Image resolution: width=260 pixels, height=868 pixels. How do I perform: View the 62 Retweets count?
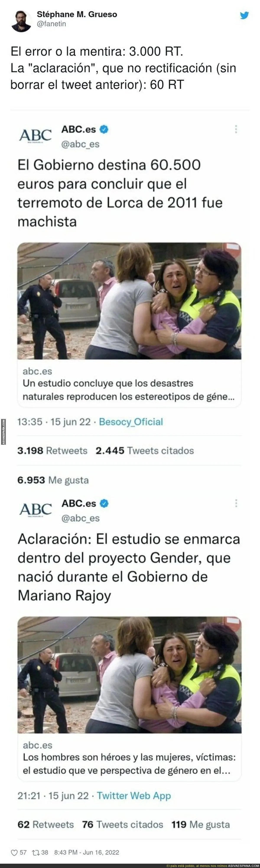45,824
